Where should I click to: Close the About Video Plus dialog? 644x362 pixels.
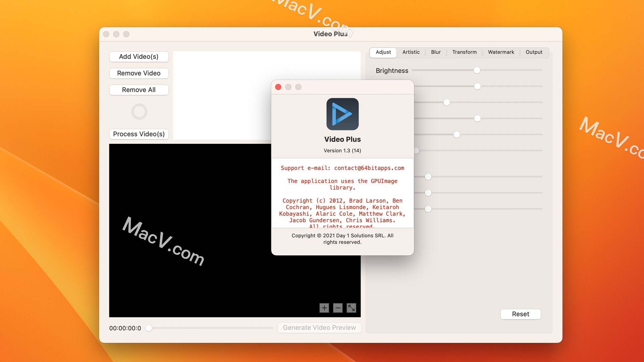click(x=278, y=87)
